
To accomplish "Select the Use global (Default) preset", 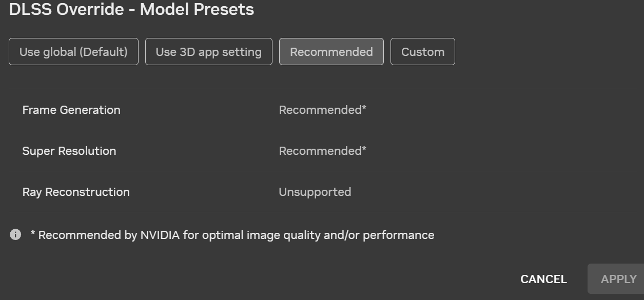I will coord(73,52).
